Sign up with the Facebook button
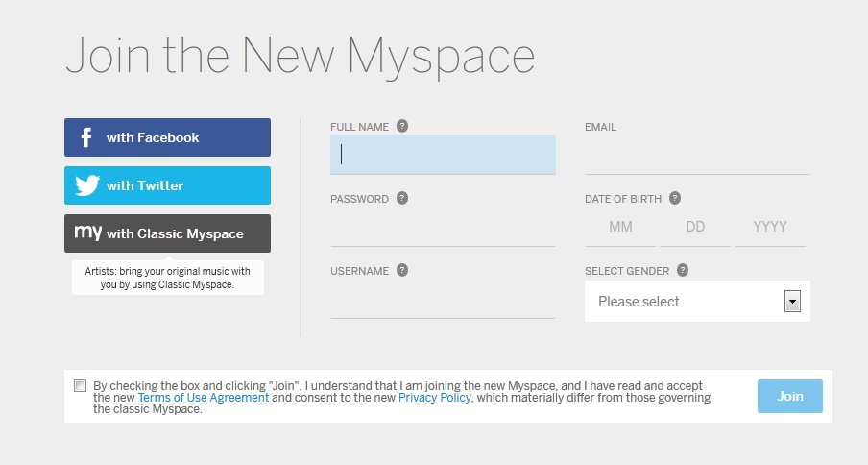Image resolution: width=868 pixels, height=465 pixels. pos(167,137)
